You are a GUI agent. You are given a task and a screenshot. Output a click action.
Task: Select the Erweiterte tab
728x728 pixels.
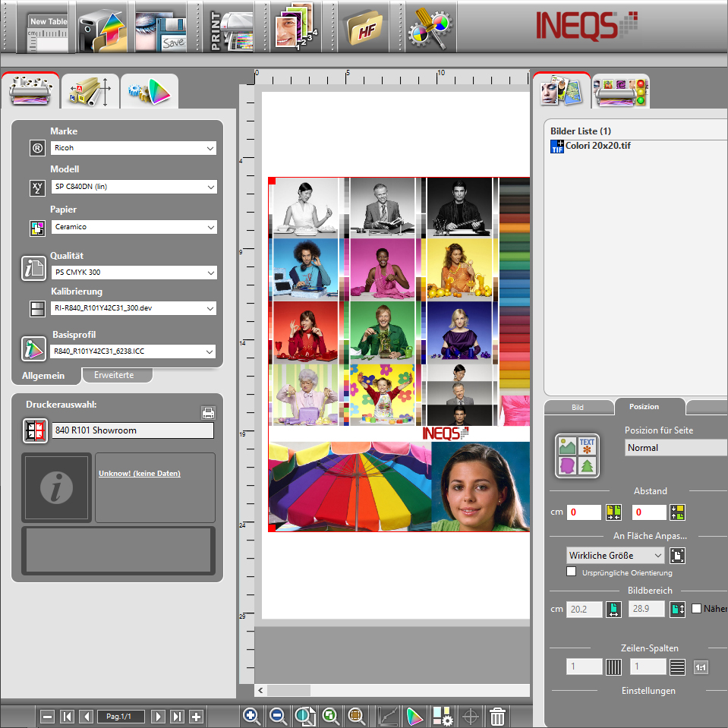[x=114, y=375]
